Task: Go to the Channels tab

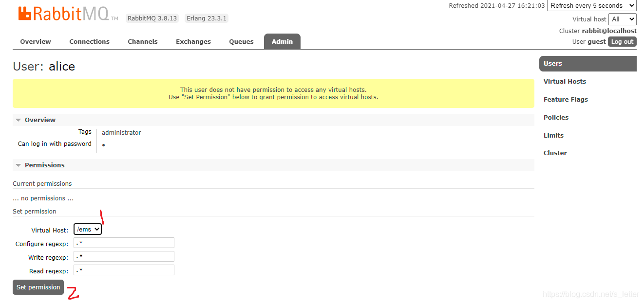Action: (142, 42)
